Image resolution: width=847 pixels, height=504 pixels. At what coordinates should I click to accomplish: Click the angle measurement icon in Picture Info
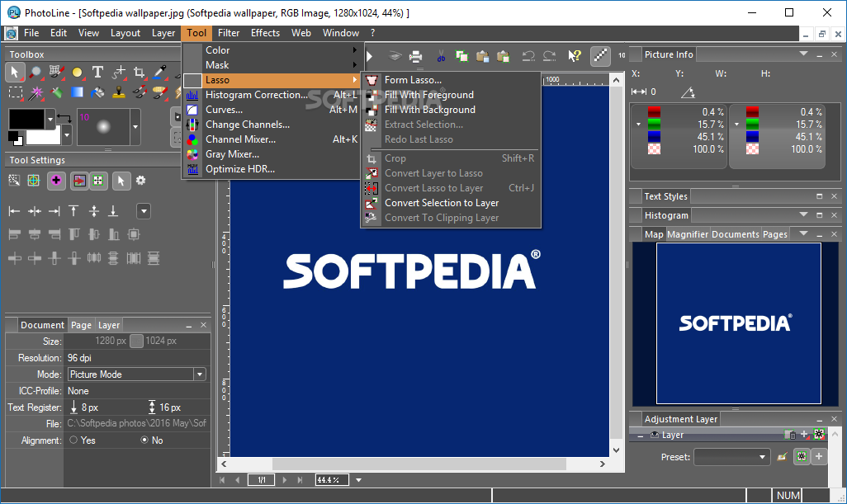click(688, 92)
